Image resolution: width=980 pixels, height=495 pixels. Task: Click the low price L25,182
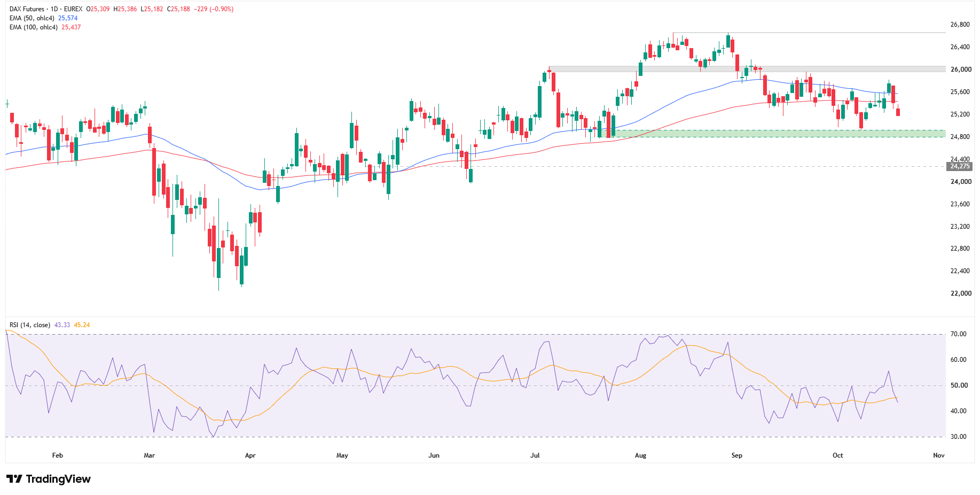click(152, 9)
